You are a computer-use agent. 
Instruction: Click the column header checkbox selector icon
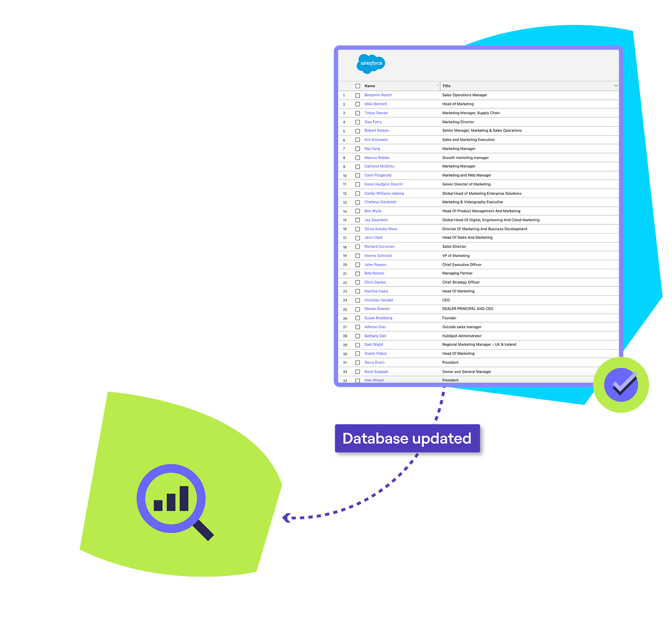click(x=358, y=86)
